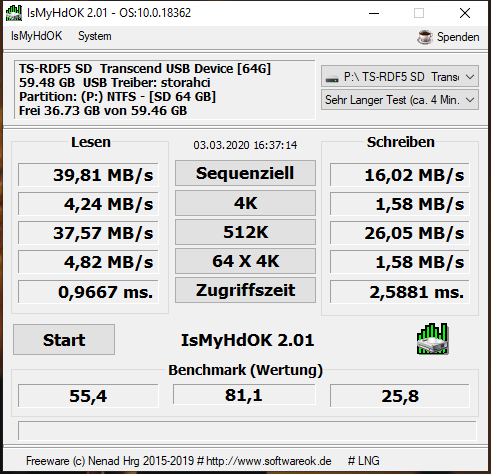Viewport: 491px width, 474px height.
Task: Click the 4K test button
Action: tap(245, 203)
